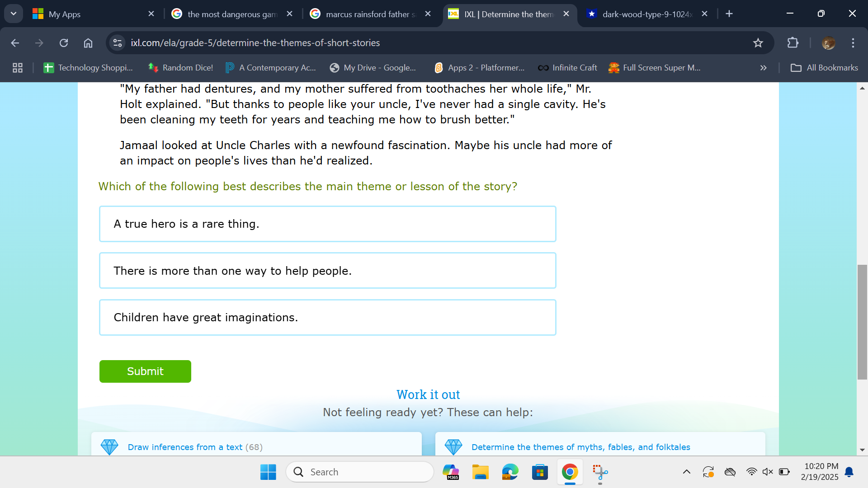Show the hidden bookmarks overflow chevron
This screenshot has width=868, height=488.
(763, 68)
